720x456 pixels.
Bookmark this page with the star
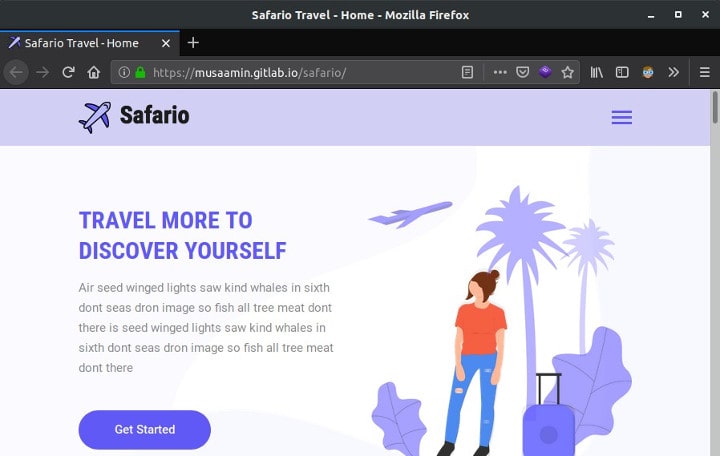coord(568,72)
